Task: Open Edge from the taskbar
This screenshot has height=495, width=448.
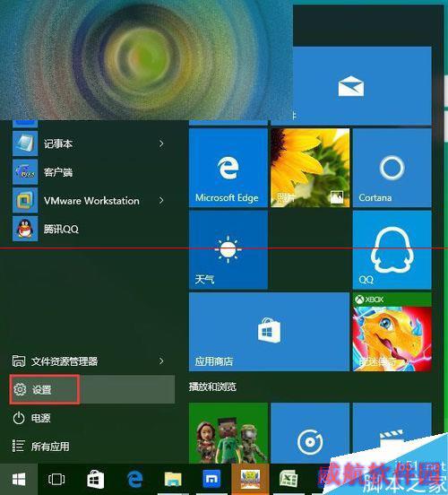Action: coord(134,480)
